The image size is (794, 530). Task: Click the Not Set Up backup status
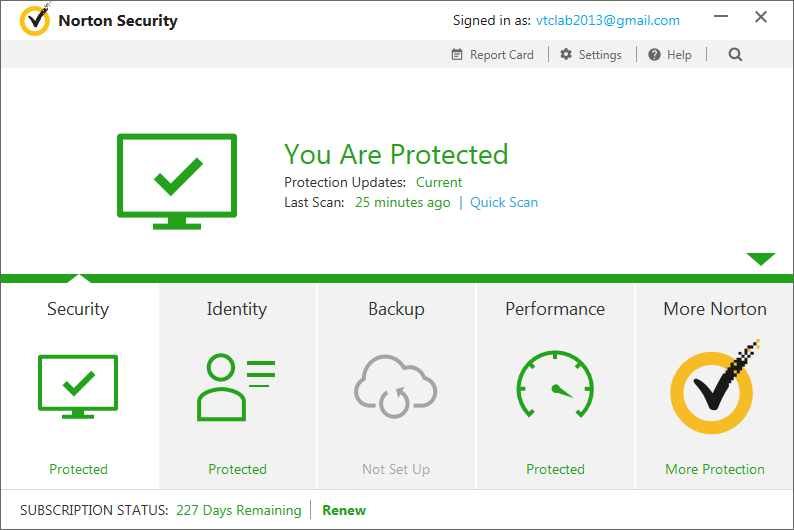396,469
